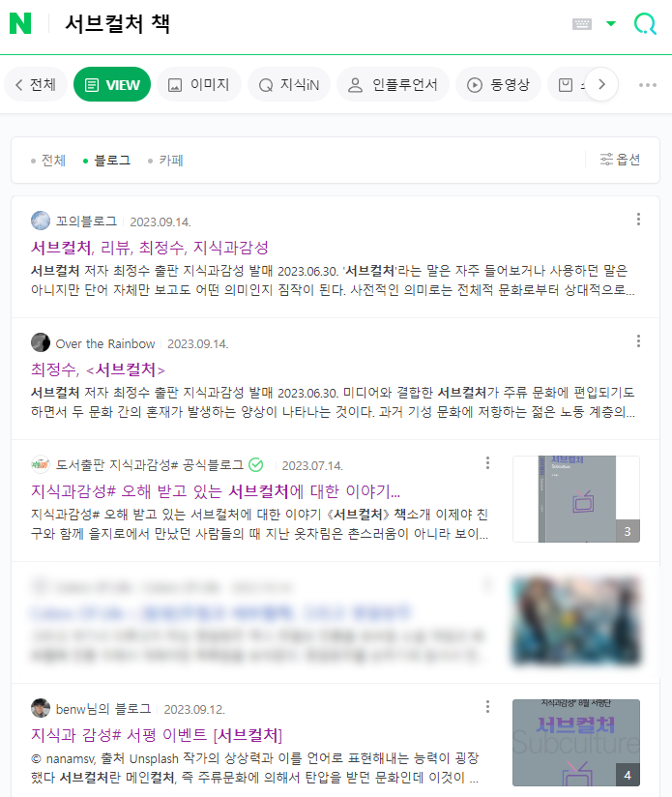Select the 전체 filter option
This screenshot has width=672, height=797.
(48, 161)
